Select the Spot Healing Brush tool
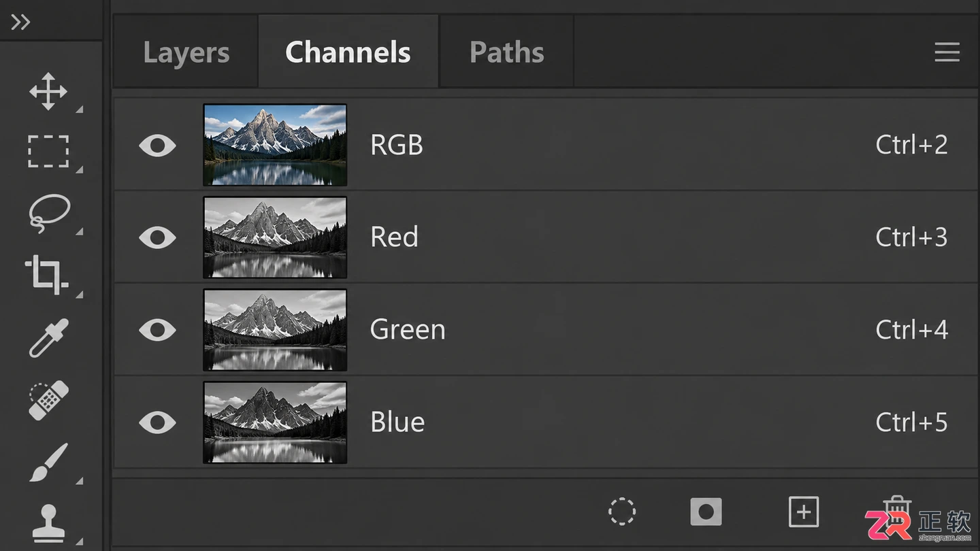 pos(49,400)
